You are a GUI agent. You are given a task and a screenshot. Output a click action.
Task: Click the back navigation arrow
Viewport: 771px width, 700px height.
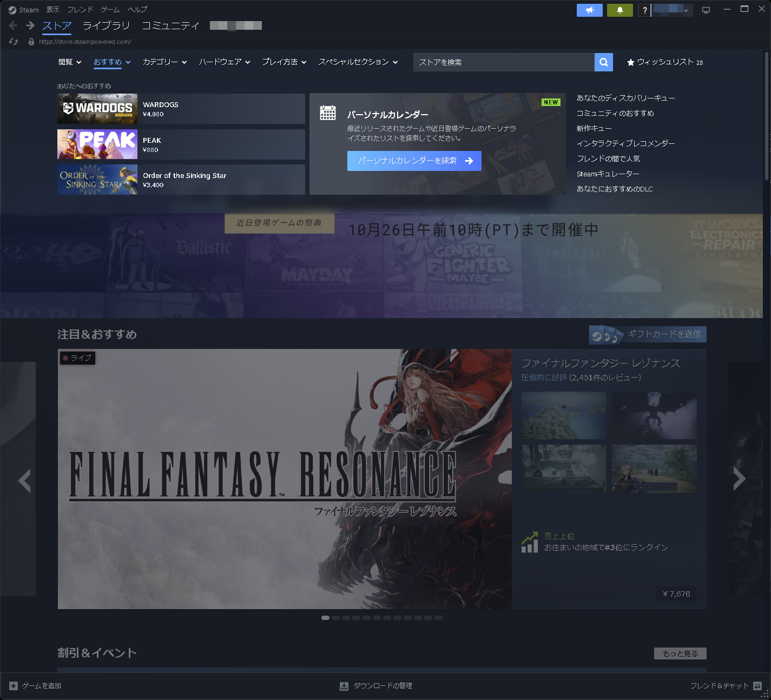(x=14, y=25)
